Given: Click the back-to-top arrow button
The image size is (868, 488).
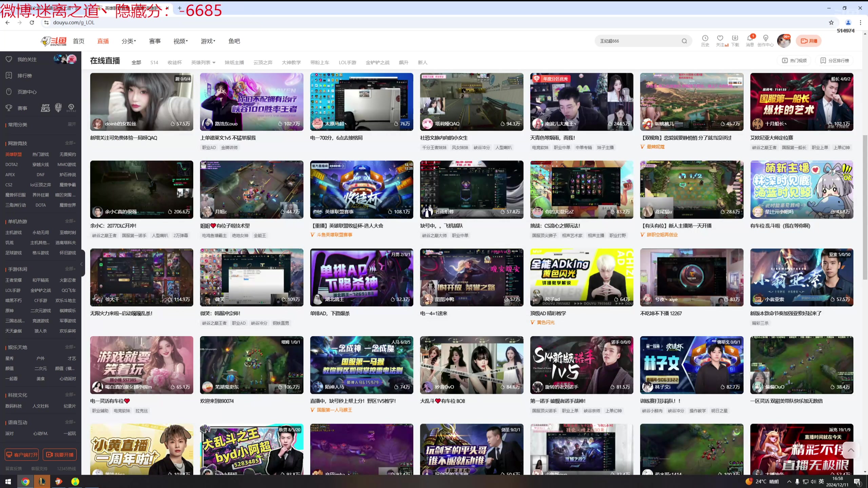Looking at the screenshot, I should point(851,450).
